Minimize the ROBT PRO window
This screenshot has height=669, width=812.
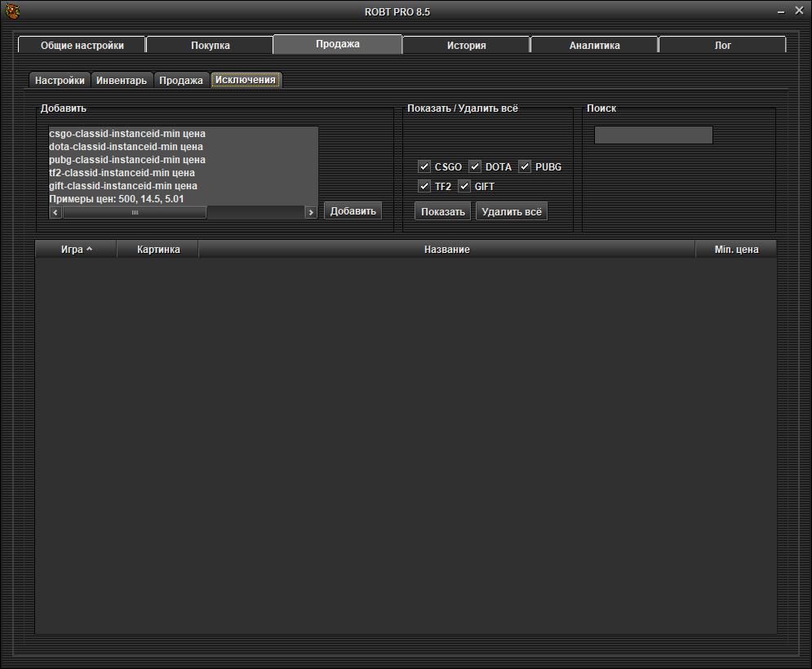(776, 11)
